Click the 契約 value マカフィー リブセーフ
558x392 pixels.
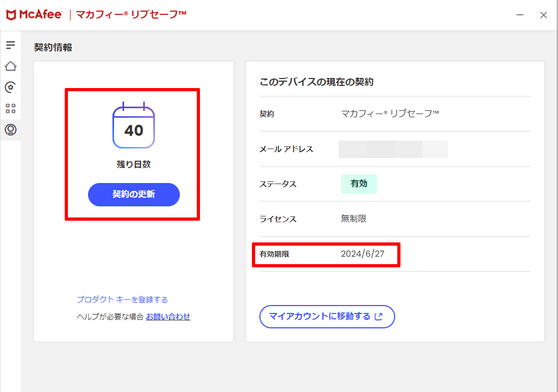(x=390, y=114)
